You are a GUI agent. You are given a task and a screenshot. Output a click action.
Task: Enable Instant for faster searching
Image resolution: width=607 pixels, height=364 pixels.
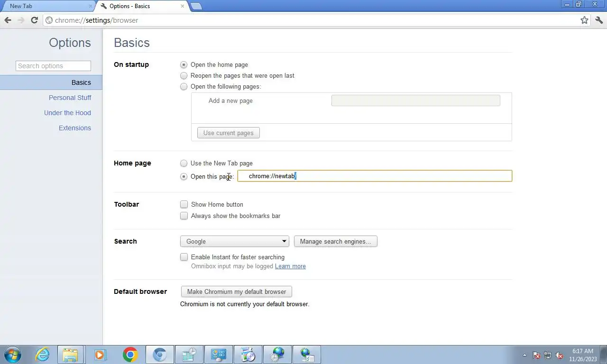184,257
